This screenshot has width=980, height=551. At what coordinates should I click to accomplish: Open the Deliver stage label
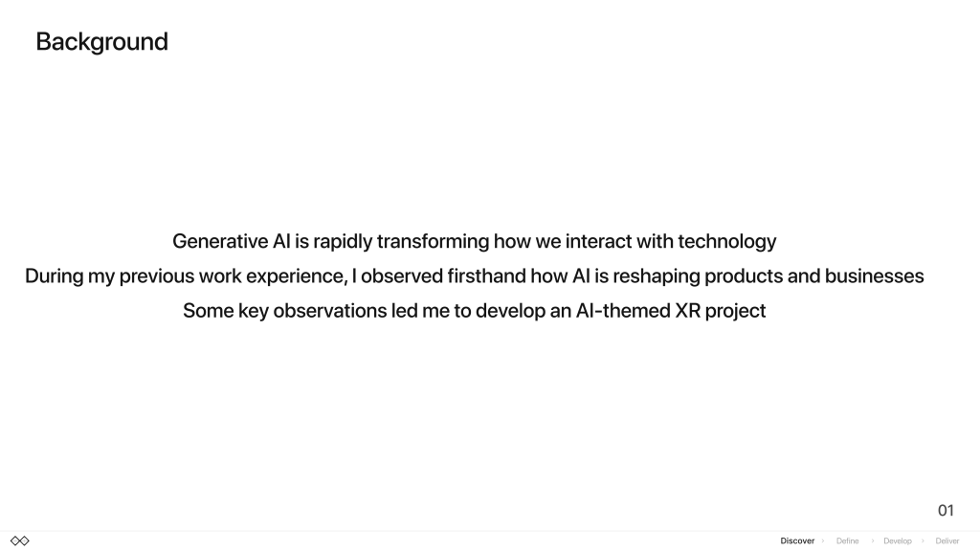pos(947,541)
